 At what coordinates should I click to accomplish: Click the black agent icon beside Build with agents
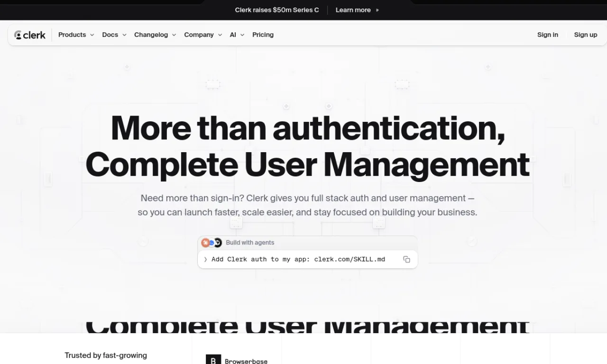218,243
